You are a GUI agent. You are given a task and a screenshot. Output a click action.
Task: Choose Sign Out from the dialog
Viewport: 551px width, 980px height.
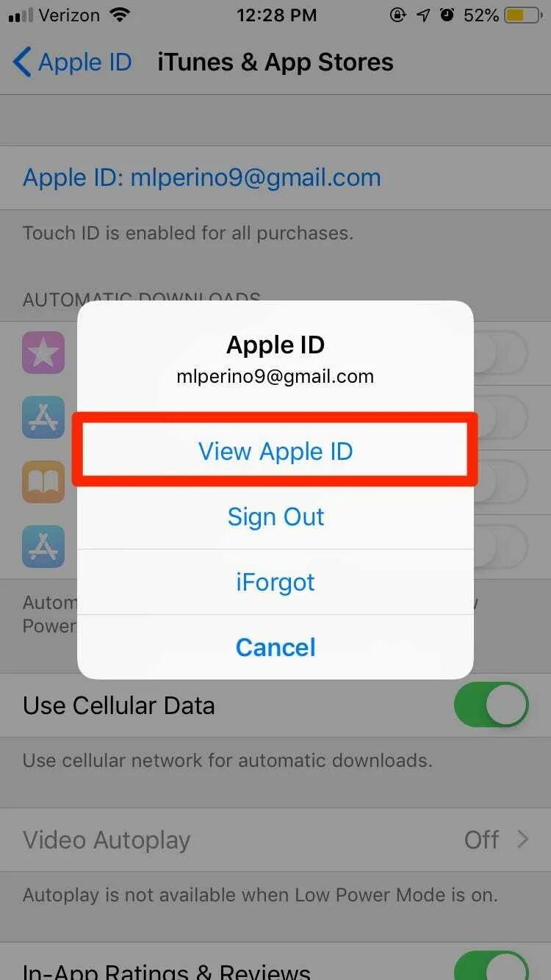(x=275, y=516)
